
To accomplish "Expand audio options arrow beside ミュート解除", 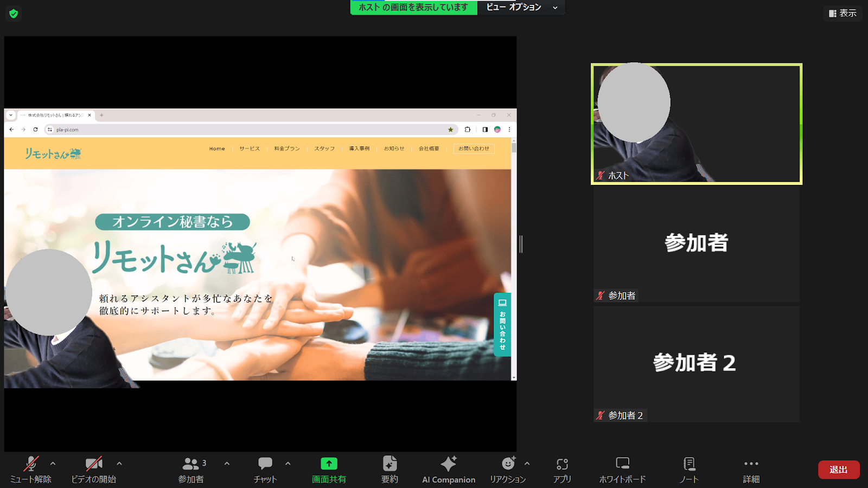I will pos(53,464).
